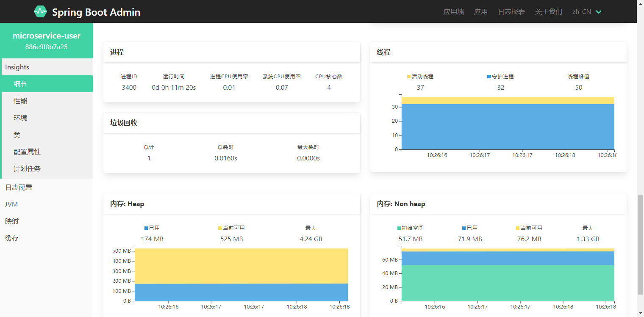Screen dimensions: 644x317
Task: Open the 日志报表 navigation item
Action: tap(511, 12)
